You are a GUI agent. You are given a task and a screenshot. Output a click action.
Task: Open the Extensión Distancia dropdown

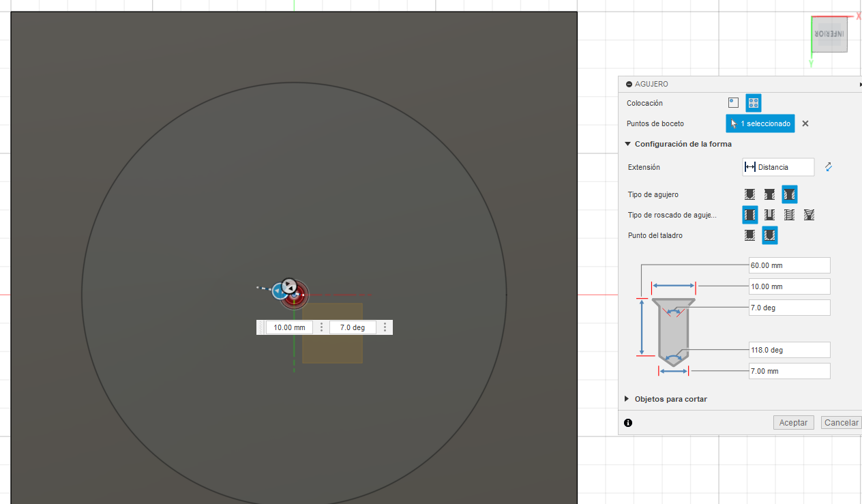pyautogui.click(x=778, y=167)
